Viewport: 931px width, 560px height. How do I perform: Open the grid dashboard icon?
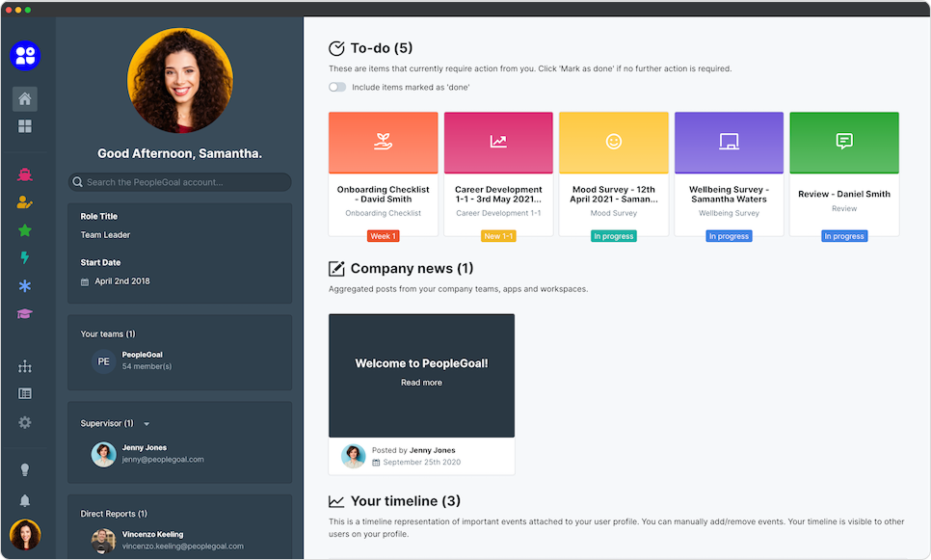tap(25, 126)
